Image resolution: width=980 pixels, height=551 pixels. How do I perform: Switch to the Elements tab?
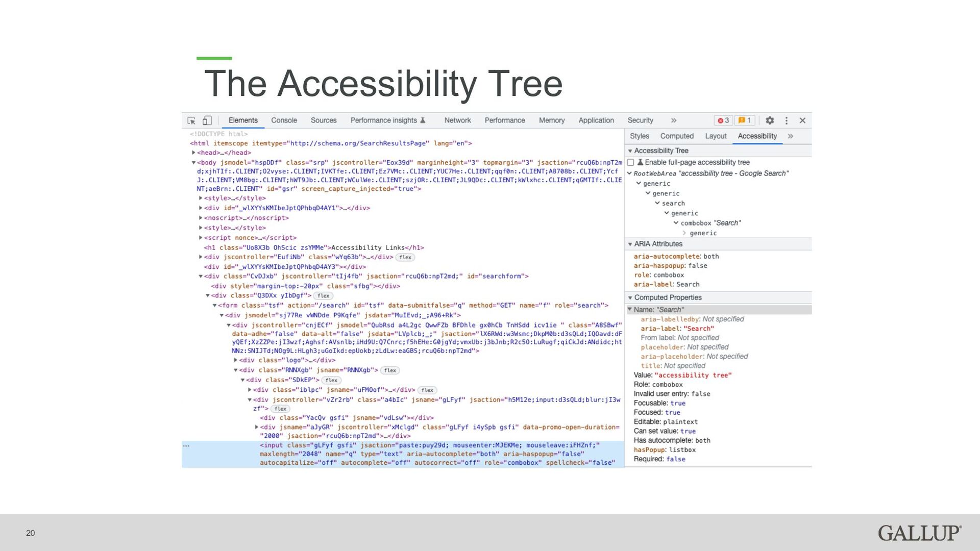click(243, 120)
